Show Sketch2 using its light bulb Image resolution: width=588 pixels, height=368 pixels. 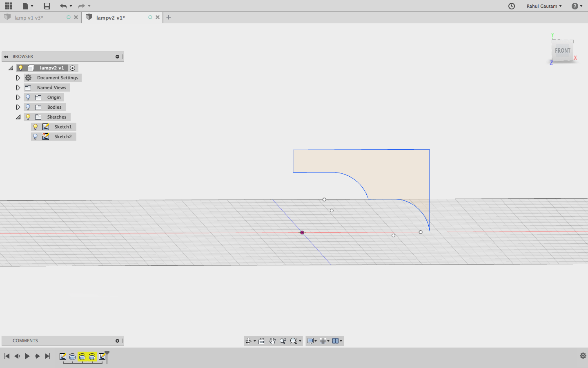[x=36, y=137]
